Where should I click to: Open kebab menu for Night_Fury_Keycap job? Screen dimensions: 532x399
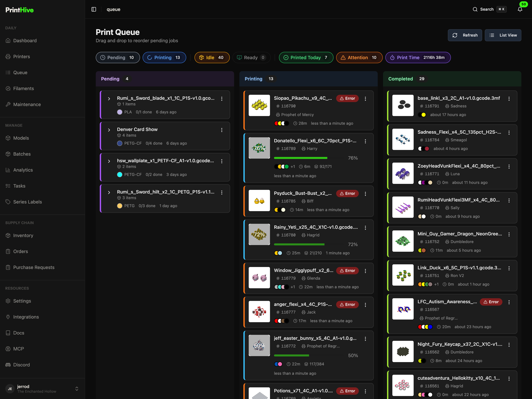click(x=509, y=345)
